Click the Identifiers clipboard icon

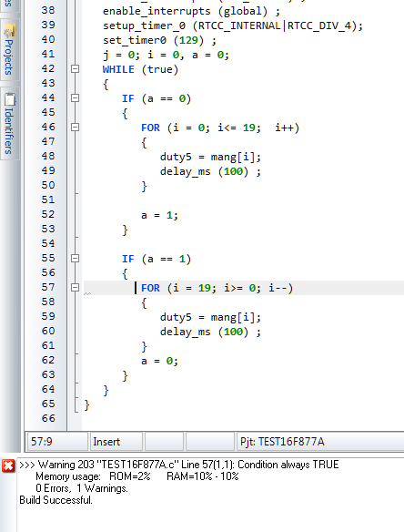(10, 99)
